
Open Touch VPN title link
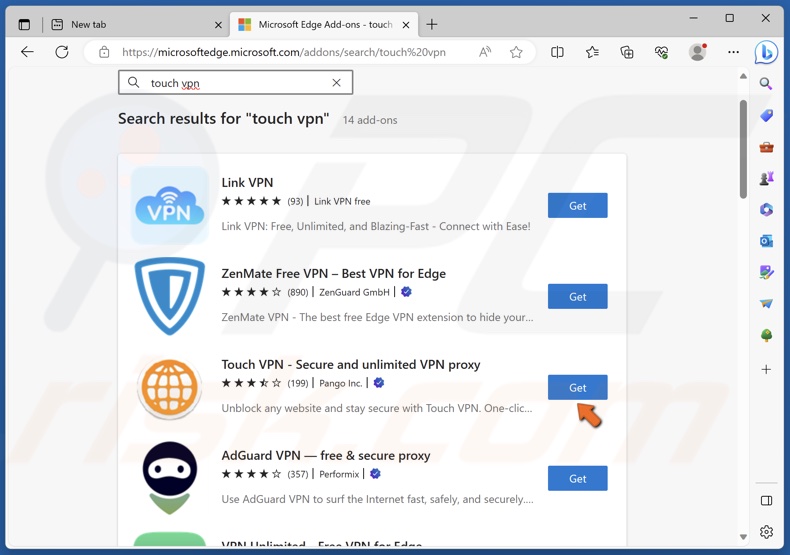tap(351, 365)
